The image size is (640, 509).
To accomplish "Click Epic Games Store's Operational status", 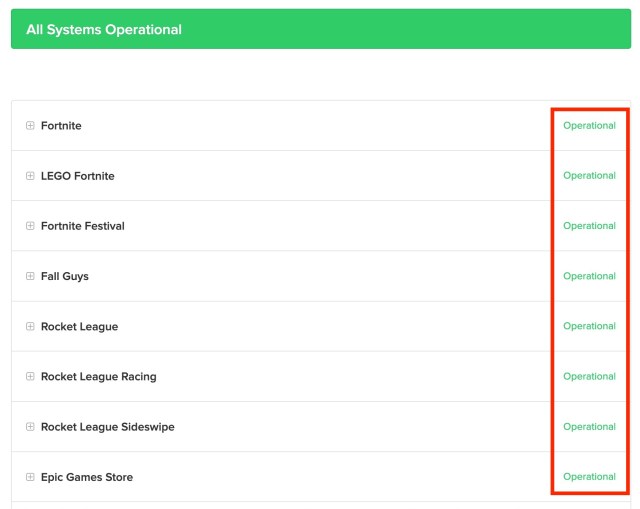I will pyautogui.click(x=589, y=477).
